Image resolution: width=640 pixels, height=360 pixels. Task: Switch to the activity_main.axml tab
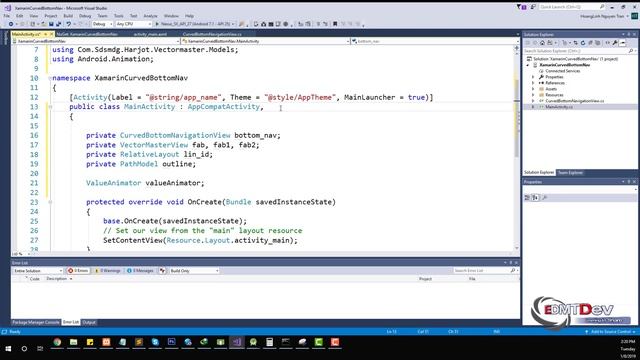coord(150,34)
